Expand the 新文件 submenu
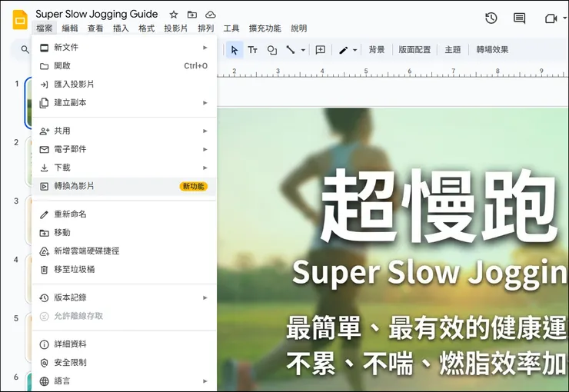 (x=124, y=48)
